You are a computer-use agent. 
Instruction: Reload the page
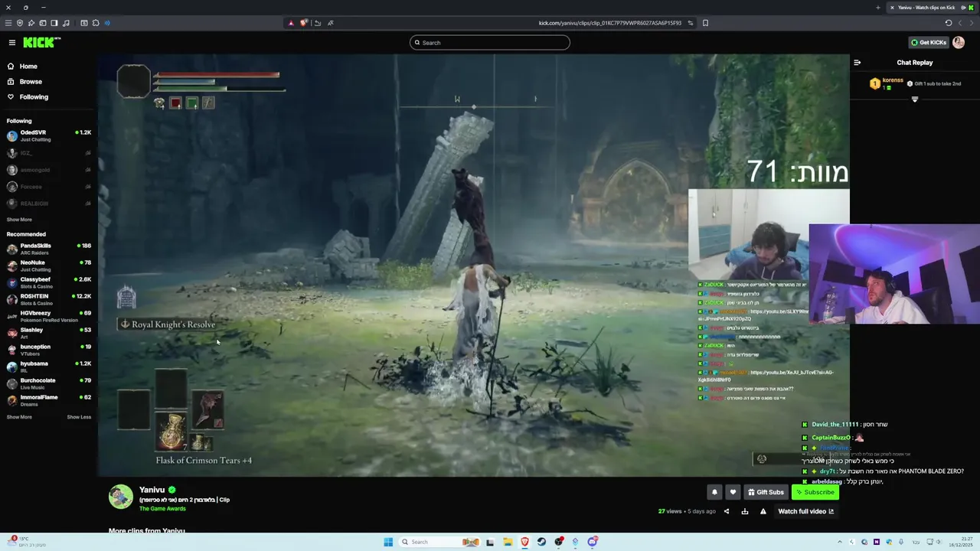(x=948, y=23)
